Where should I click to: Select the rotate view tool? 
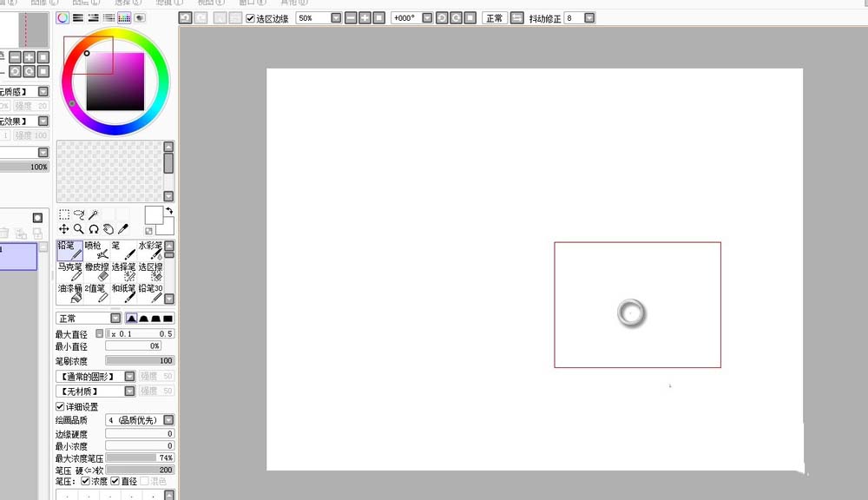[94, 228]
